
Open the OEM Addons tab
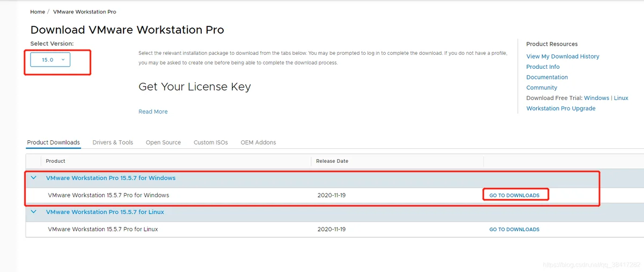[x=258, y=142]
